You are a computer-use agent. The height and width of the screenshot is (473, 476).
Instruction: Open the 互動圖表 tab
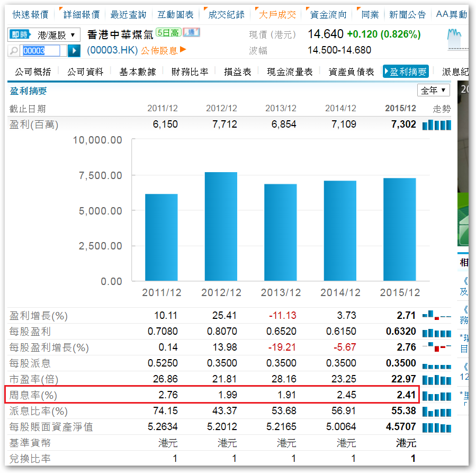click(x=175, y=14)
